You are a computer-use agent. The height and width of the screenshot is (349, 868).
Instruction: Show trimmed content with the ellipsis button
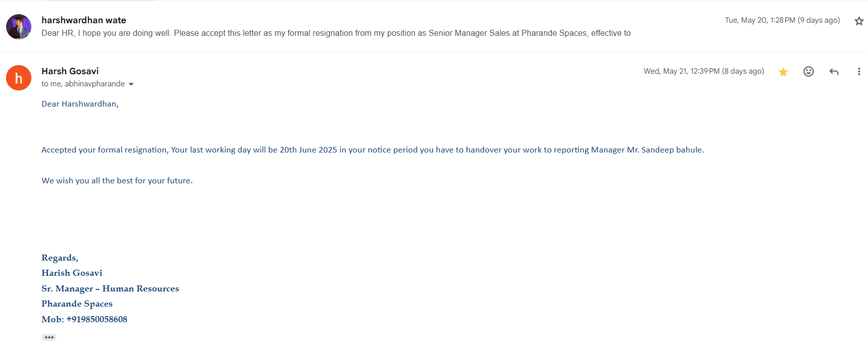(x=49, y=337)
